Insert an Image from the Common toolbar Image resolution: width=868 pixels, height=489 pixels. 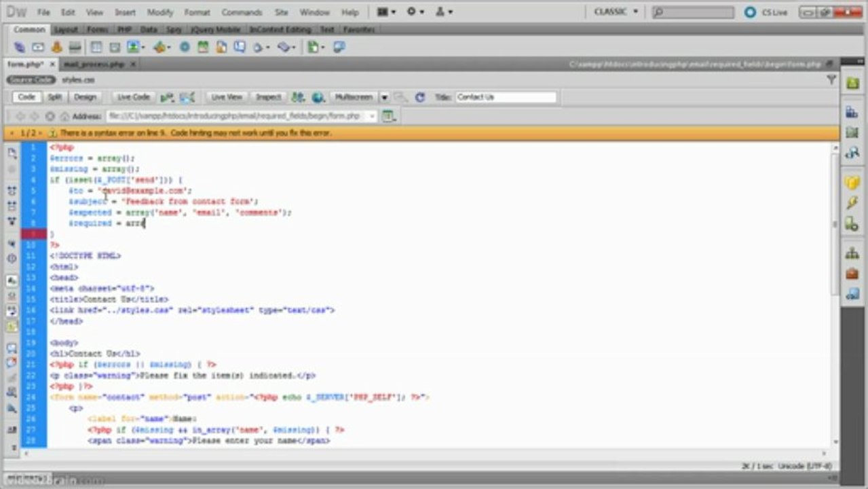pyautogui.click(x=132, y=48)
